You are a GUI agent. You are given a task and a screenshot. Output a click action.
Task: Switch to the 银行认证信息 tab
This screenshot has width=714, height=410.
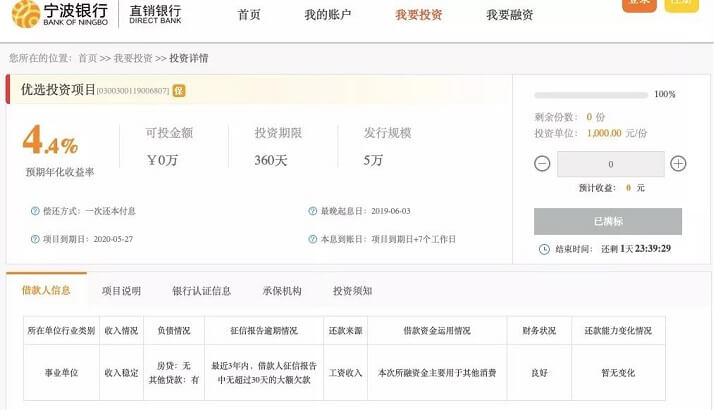(201, 291)
